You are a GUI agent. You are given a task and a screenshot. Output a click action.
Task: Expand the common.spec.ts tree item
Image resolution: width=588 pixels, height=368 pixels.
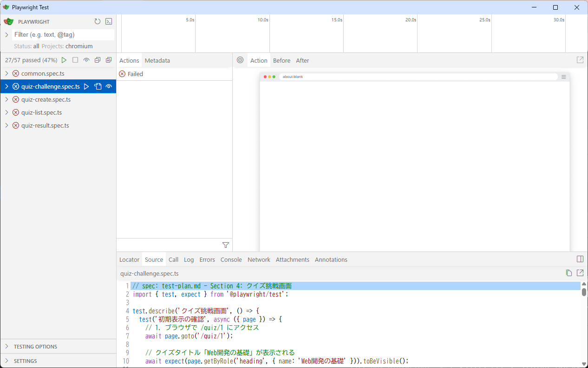pos(7,73)
